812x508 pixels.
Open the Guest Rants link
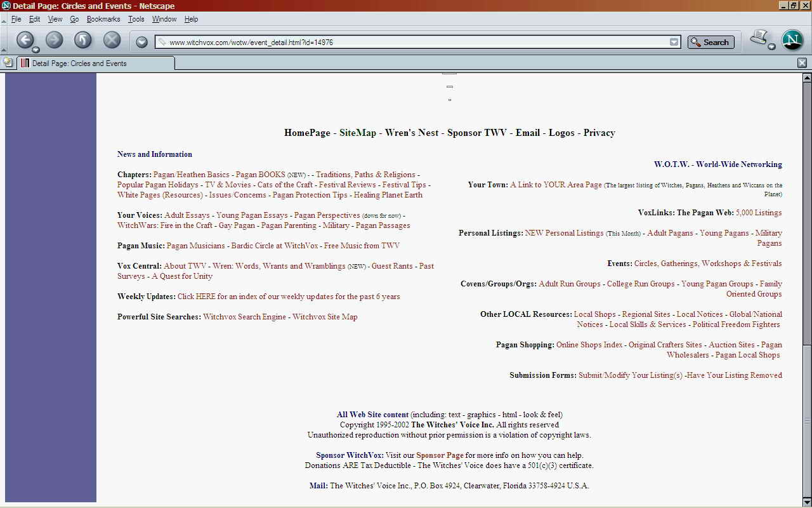pos(392,266)
